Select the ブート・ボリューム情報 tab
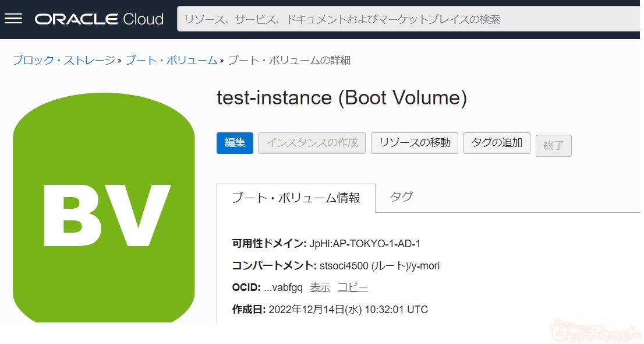Screen dimensions: 644x344 pyautogui.click(x=296, y=198)
